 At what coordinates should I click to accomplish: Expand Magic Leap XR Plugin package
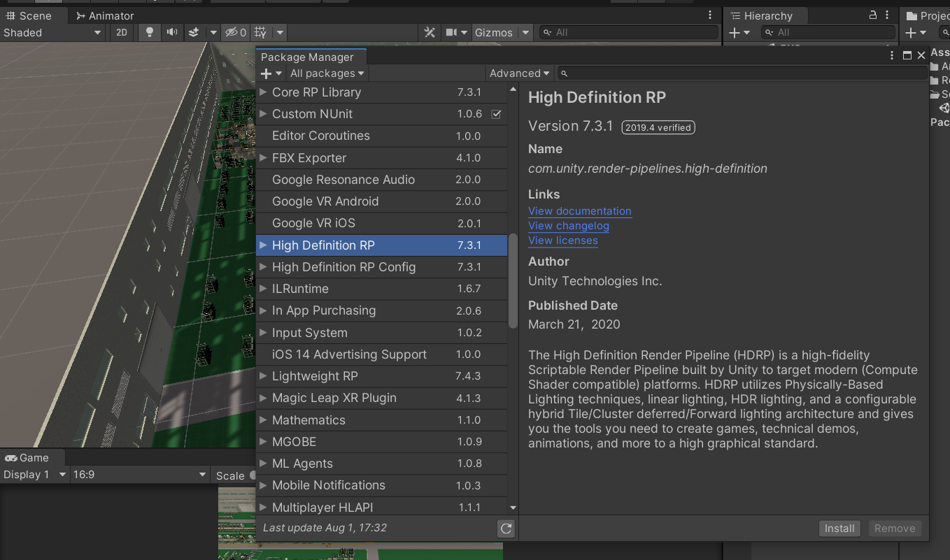(x=263, y=398)
